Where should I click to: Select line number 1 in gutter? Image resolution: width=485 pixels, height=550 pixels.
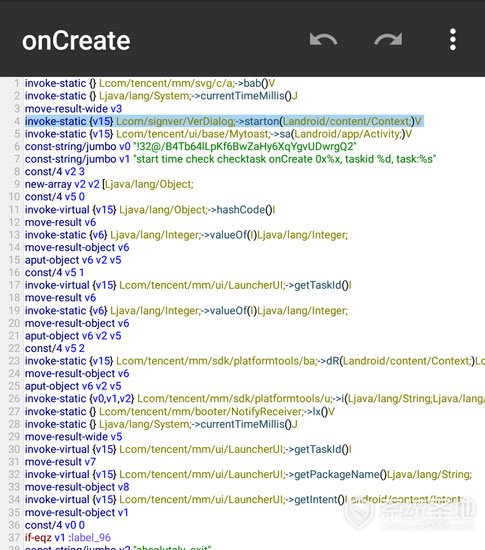pos(16,83)
